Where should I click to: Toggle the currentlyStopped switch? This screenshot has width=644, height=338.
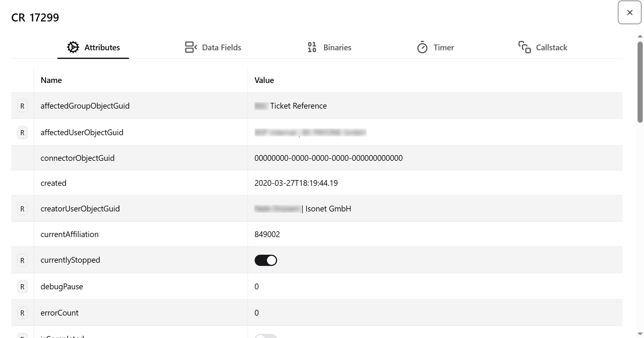tap(266, 260)
